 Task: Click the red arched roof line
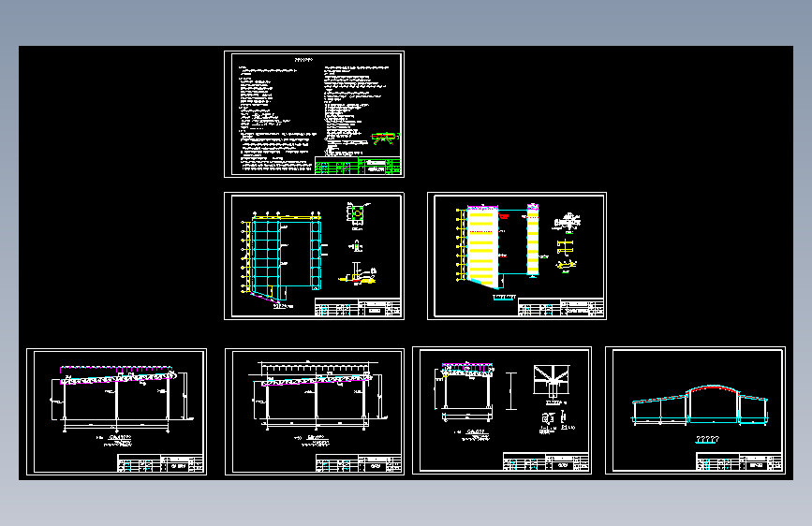click(x=712, y=388)
